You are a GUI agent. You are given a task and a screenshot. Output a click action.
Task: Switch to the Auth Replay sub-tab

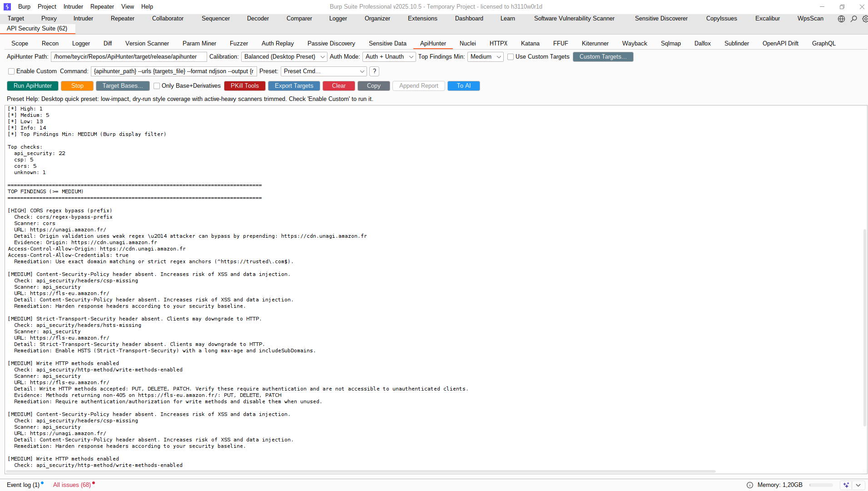coord(278,44)
